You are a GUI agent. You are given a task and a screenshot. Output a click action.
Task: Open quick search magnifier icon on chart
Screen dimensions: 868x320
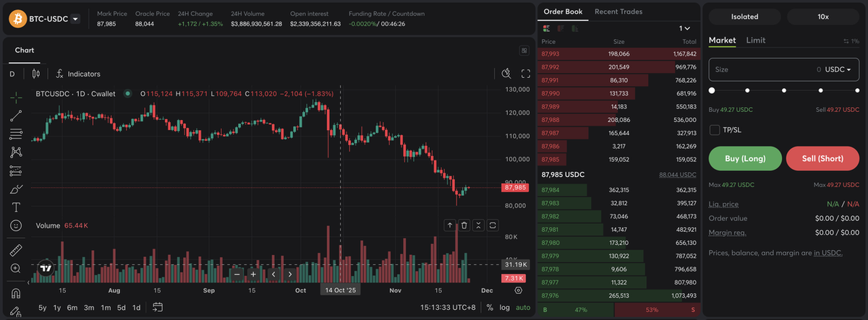pos(507,74)
